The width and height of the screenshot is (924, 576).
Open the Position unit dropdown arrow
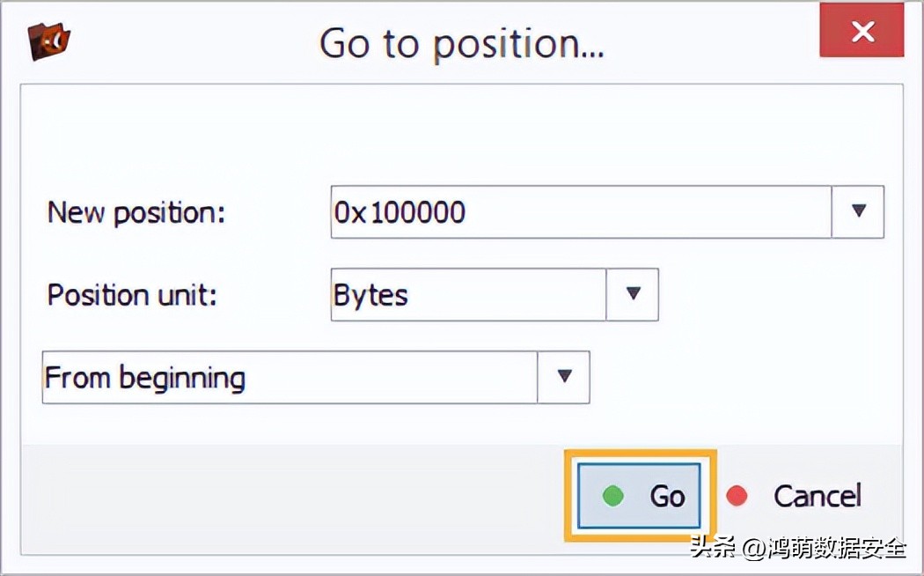[632, 295]
